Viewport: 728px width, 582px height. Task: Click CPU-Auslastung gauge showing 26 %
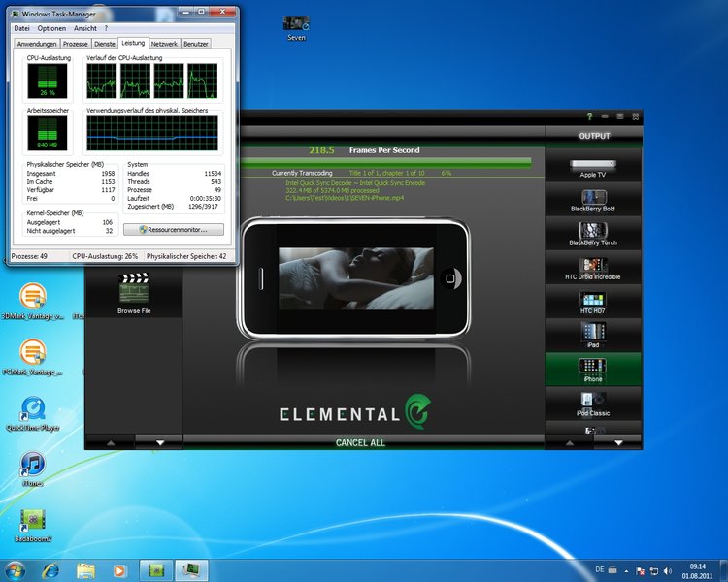click(47, 81)
